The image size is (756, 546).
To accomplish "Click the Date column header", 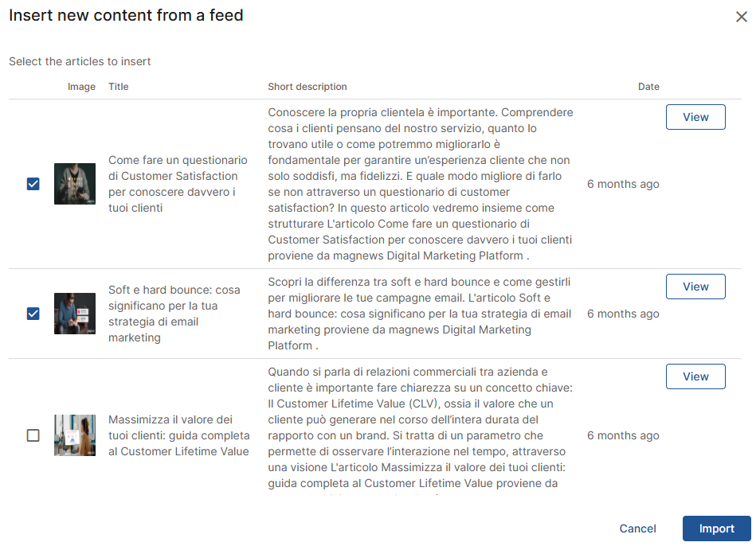I will point(648,87).
